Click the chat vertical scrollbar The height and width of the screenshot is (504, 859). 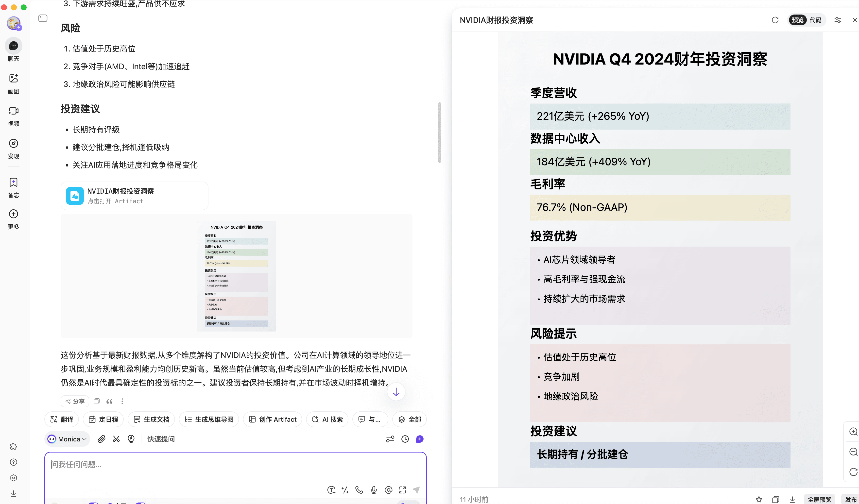(440, 133)
